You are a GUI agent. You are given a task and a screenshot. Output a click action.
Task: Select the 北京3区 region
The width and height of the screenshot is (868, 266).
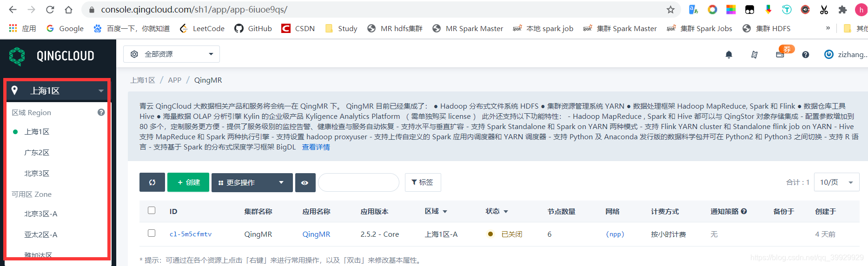point(37,174)
